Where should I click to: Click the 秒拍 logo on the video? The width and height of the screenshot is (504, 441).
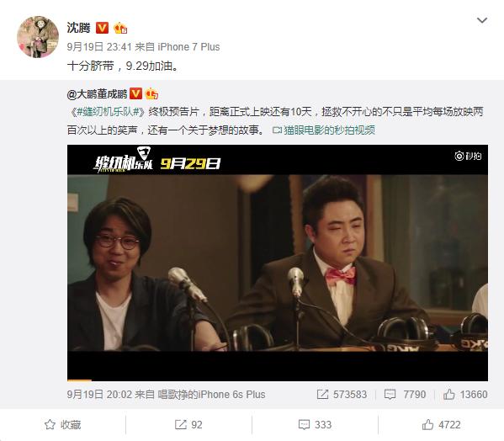coord(468,156)
